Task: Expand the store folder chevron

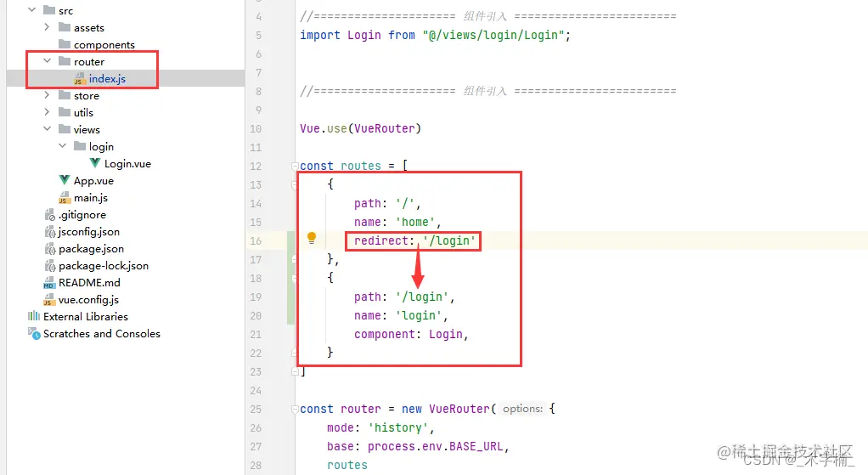Action: tap(47, 95)
